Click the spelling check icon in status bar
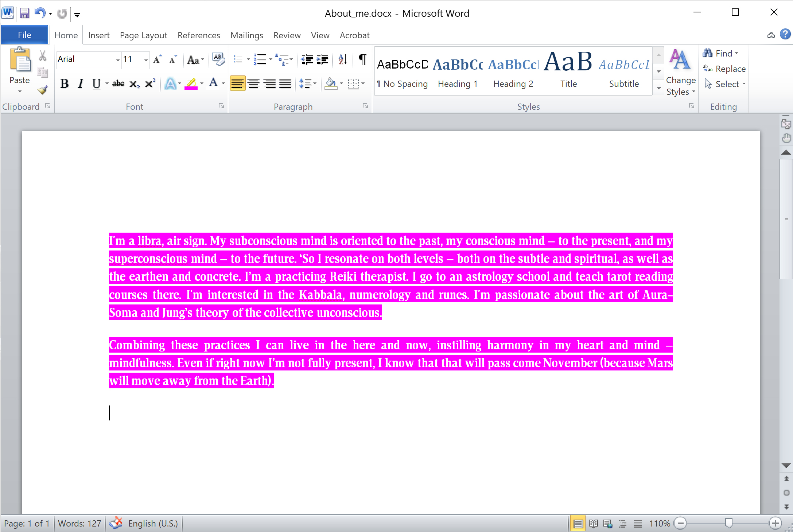The image size is (793, 532). pyautogui.click(x=116, y=523)
